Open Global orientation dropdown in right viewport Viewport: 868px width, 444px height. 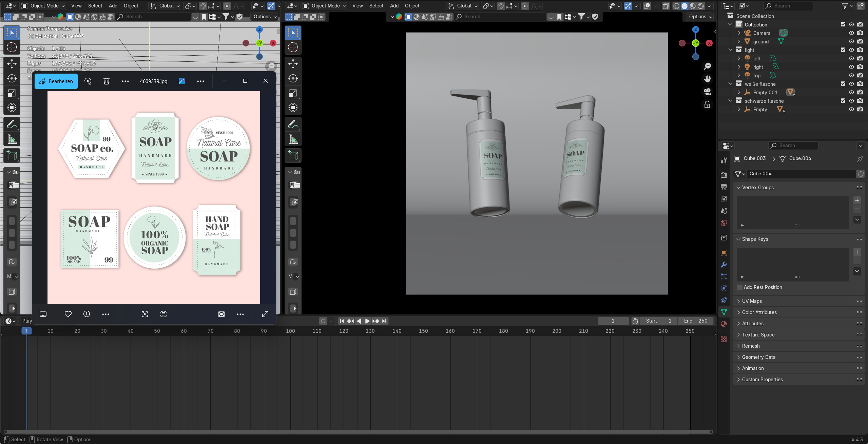(463, 6)
